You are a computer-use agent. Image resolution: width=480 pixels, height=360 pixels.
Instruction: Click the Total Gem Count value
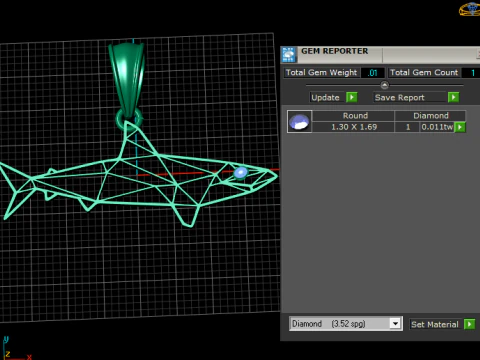(472, 73)
